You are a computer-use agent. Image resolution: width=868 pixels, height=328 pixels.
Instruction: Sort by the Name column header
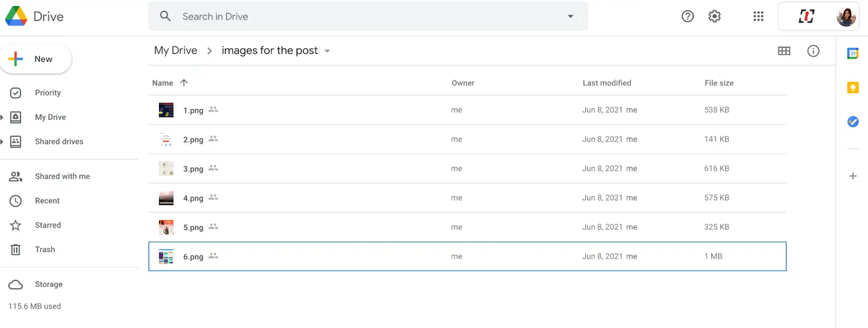163,83
